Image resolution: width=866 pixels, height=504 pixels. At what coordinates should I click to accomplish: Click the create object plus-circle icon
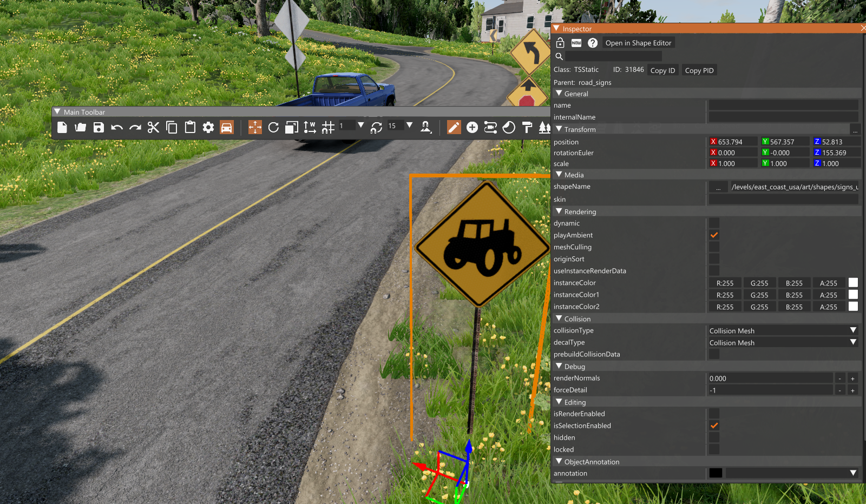tap(472, 127)
